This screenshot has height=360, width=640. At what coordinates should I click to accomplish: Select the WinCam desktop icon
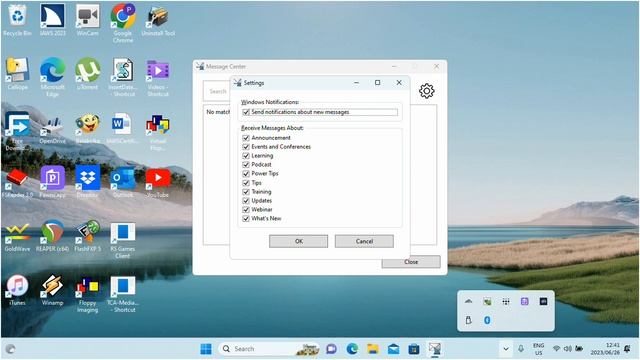coord(87,20)
